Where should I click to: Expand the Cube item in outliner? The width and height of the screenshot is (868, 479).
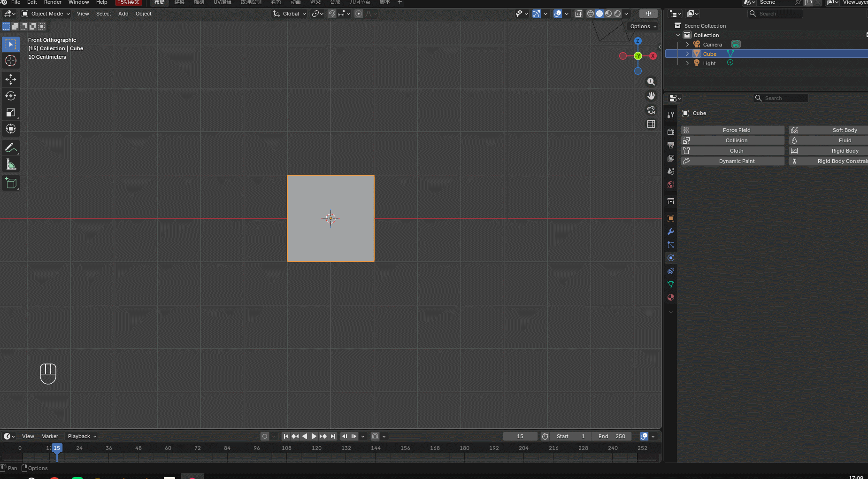(x=688, y=54)
